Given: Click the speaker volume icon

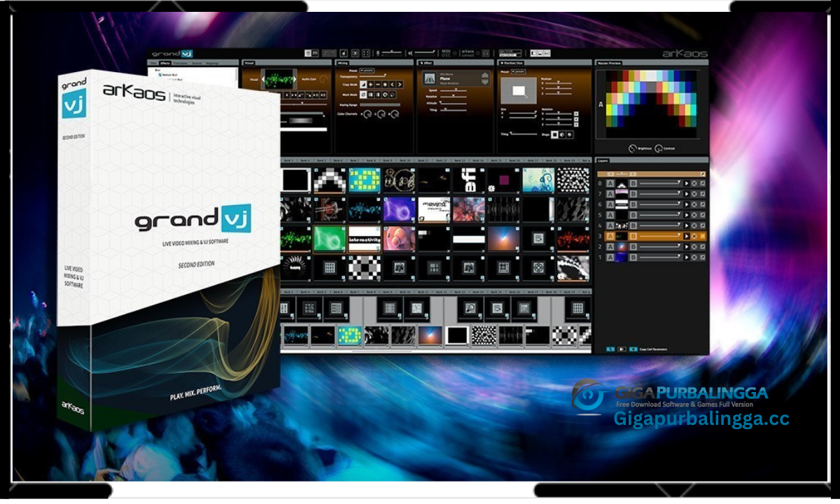Looking at the screenshot, I should point(409,53).
